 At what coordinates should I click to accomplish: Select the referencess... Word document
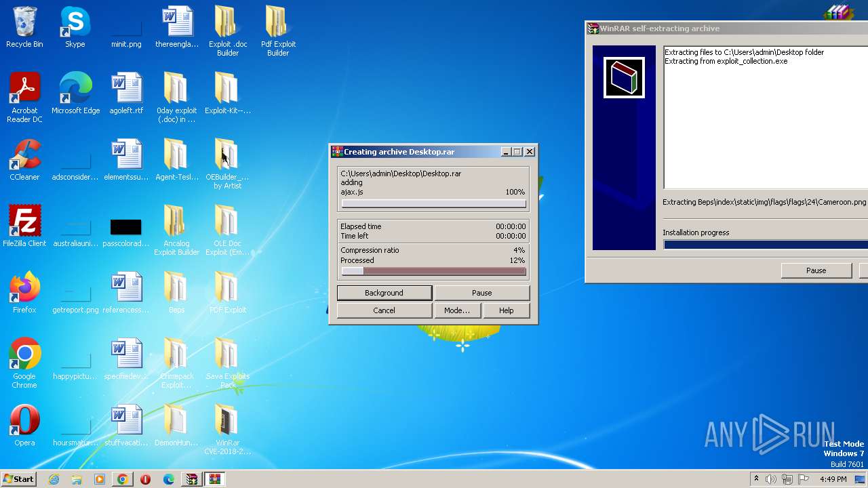(x=126, y=293)
